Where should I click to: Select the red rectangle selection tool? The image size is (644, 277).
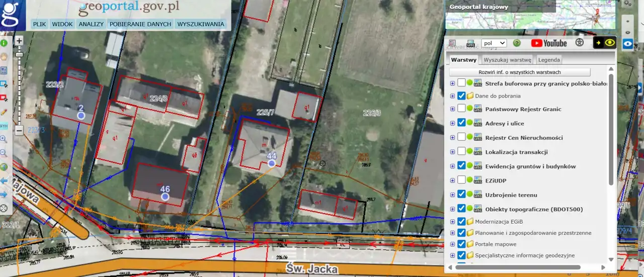(x=4, y=98)
